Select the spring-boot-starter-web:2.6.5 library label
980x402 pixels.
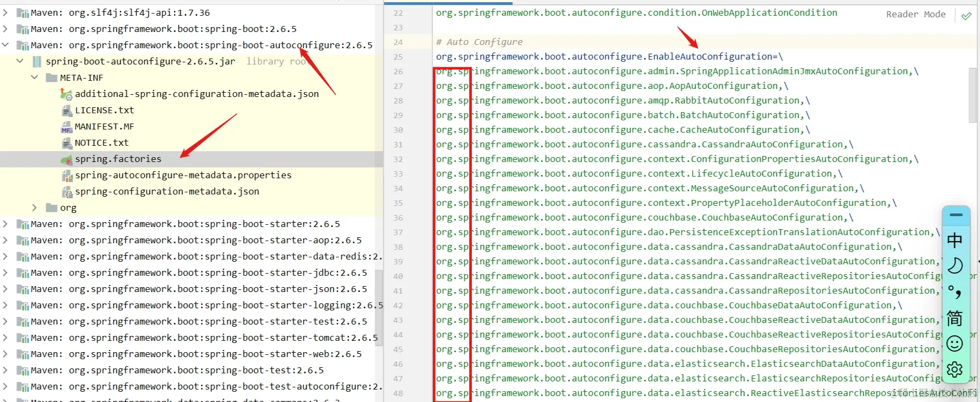click(x=196, y=354)
